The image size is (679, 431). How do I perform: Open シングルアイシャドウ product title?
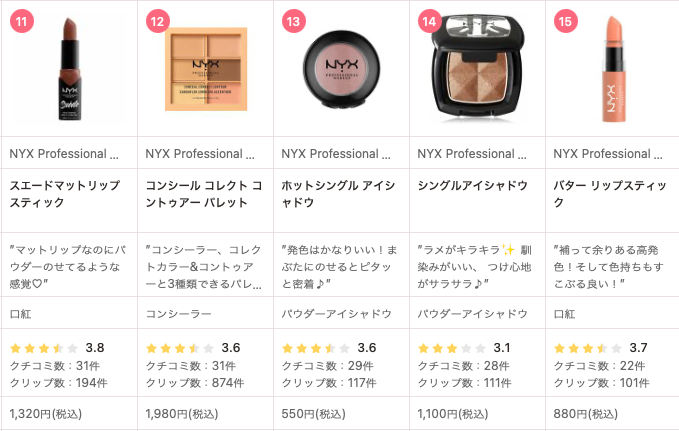pyautogui.click(x=473, y=186)
